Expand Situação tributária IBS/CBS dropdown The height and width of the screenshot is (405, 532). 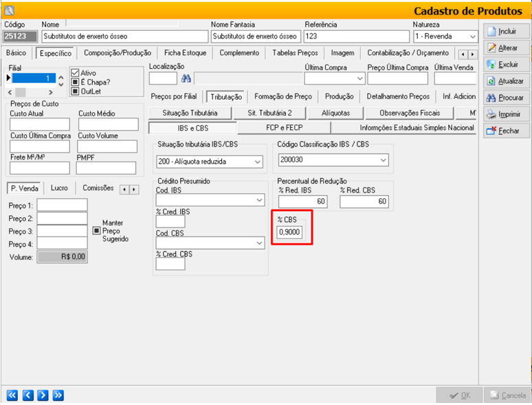tap(258, 162)
